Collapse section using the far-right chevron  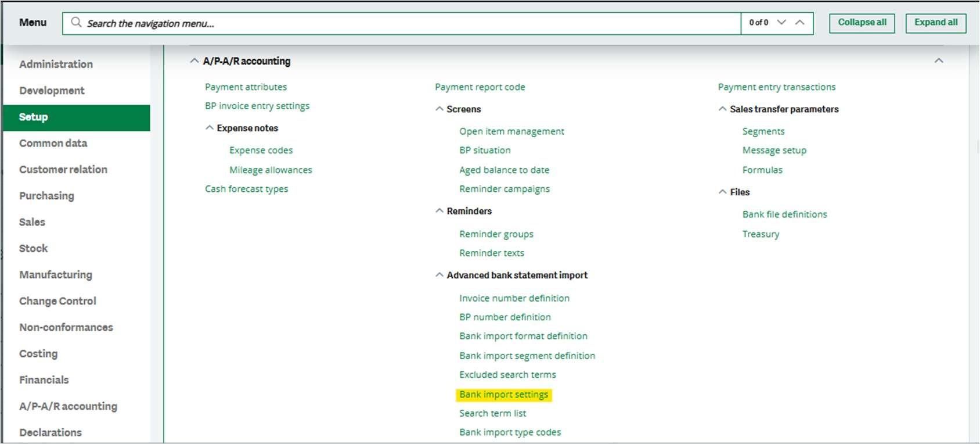click(938, 61)
